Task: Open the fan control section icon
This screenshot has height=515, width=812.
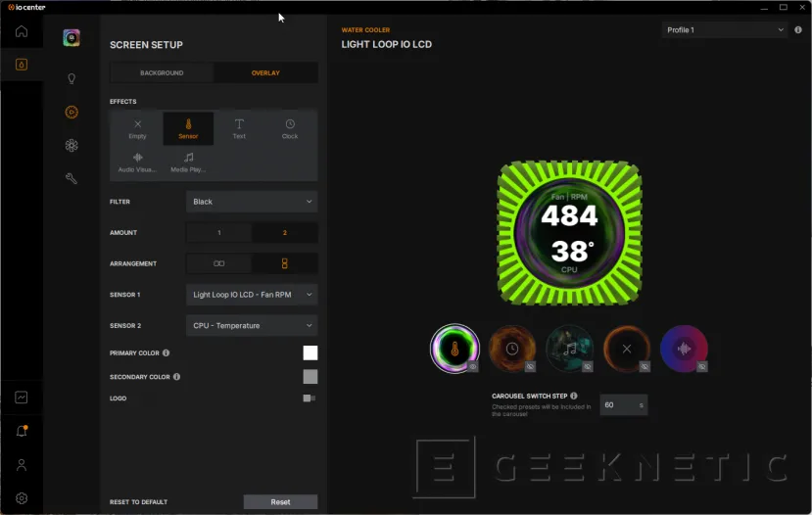Action: (x=72, y=146)
